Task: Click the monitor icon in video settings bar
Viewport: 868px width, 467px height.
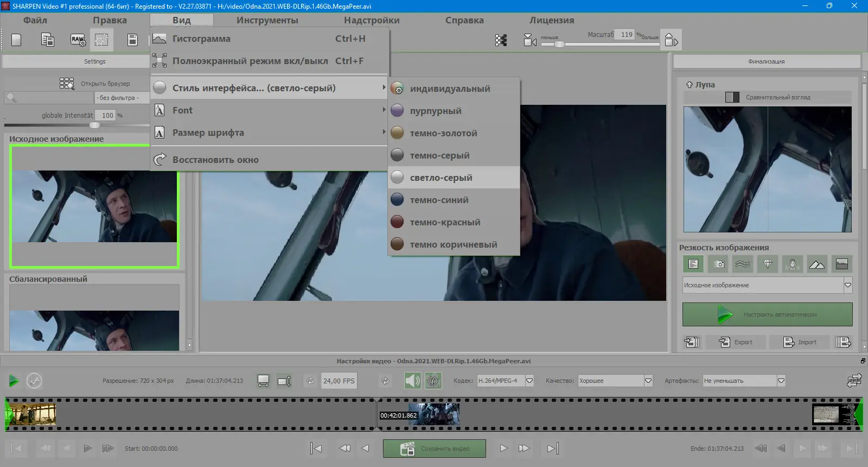Action: (x=263, y=381)
